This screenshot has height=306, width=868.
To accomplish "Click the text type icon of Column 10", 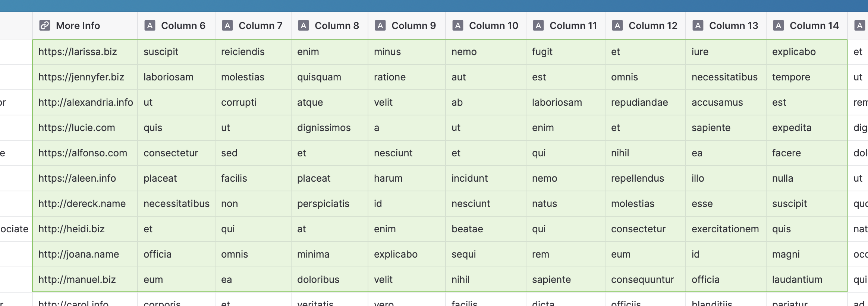I will click(x=458, y=25).
